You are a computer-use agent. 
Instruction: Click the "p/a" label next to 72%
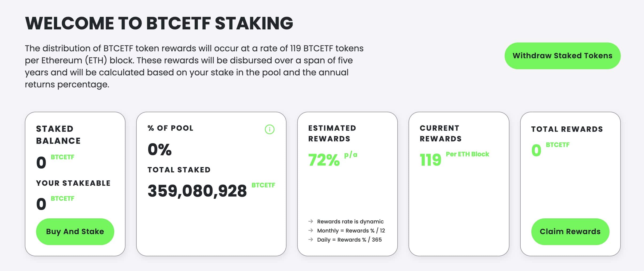pyautogui.click(x=351, y=155)
